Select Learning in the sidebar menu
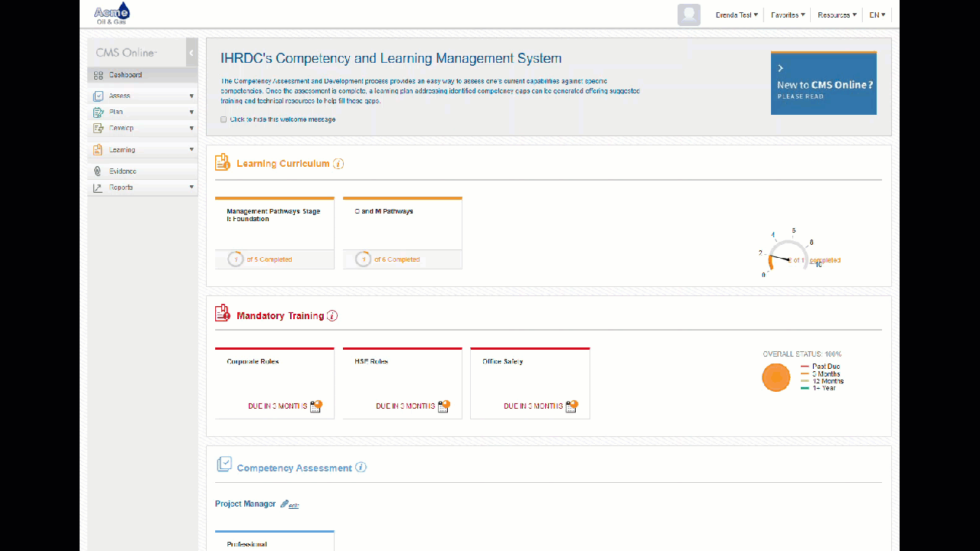 point(142,150)
